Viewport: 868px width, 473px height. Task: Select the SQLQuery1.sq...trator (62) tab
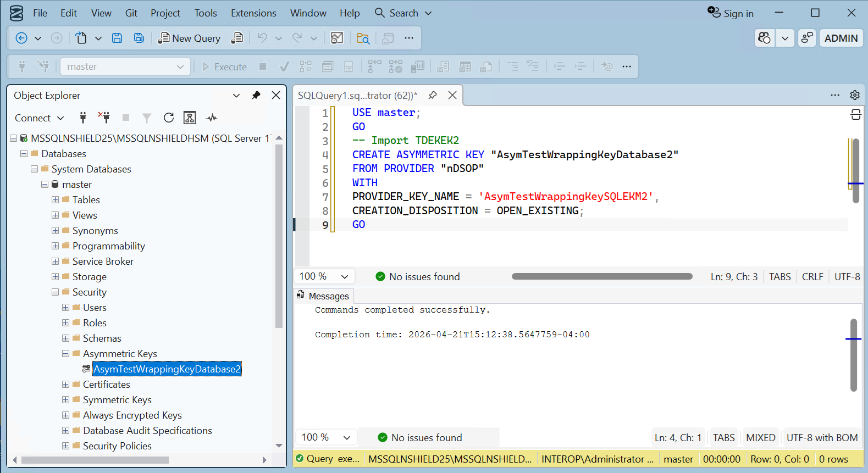pyautogui.click(x=358, y=95)
